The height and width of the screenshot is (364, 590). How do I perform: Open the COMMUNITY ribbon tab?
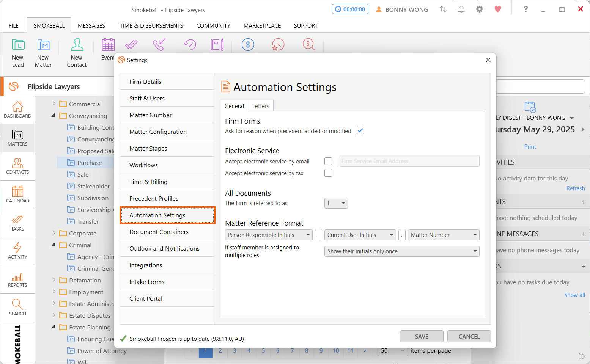tap(213, 25)
